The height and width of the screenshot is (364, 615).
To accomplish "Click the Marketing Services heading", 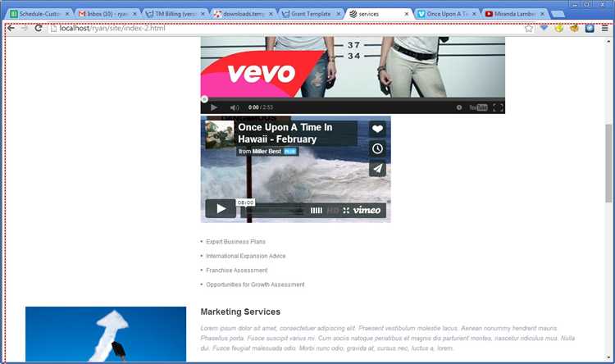I will (240, 312).
